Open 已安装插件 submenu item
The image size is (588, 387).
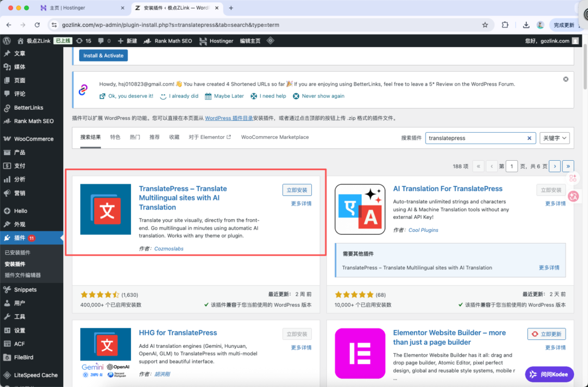tap(17, 253)
